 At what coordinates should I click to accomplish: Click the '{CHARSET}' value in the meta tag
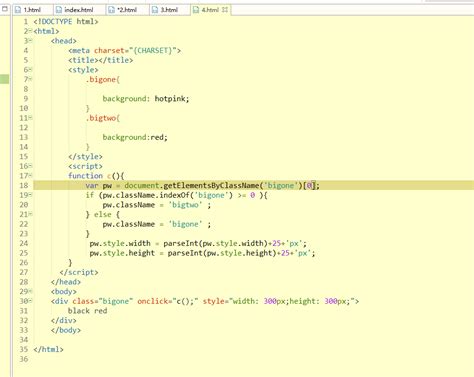152,50
